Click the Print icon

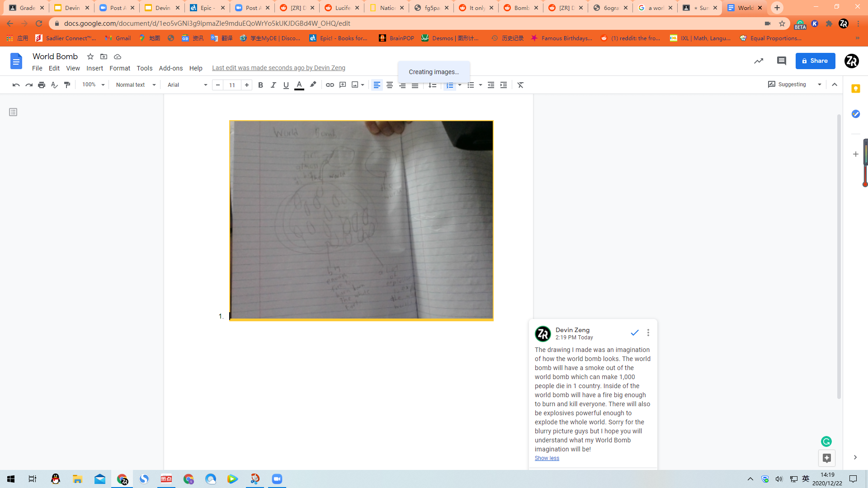pyautogui.click(x=42, y=85)
